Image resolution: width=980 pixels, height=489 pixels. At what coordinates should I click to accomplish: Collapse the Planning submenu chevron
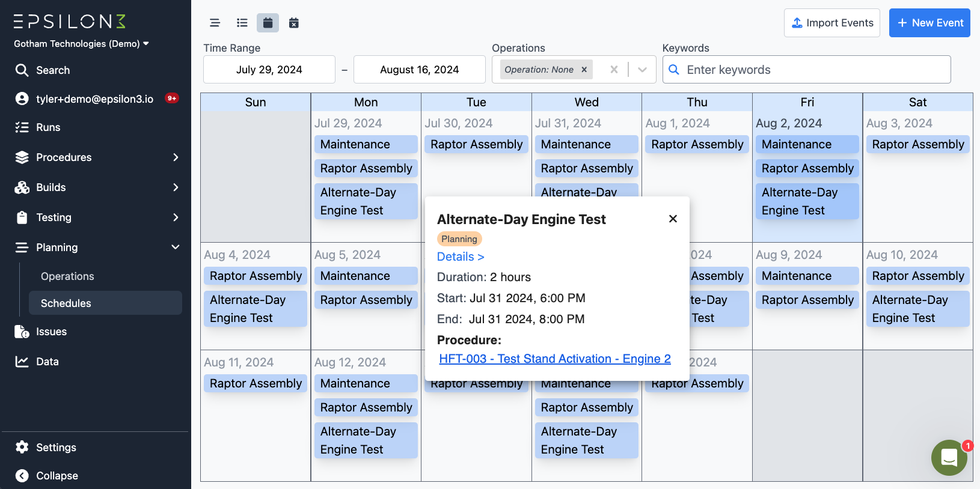coord(176,248)
